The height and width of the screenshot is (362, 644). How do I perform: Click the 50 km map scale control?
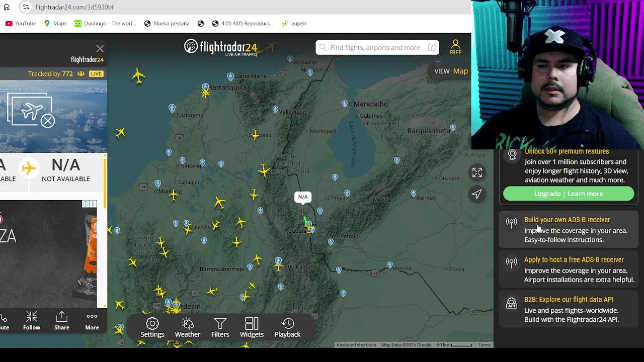tap(454, 345)
